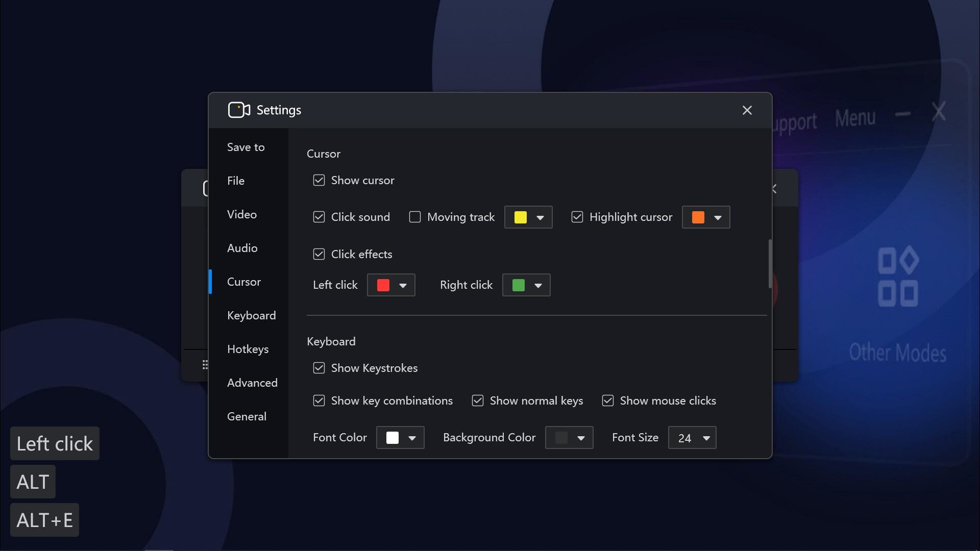Disable the Show cursor option

tap(318, 180)
